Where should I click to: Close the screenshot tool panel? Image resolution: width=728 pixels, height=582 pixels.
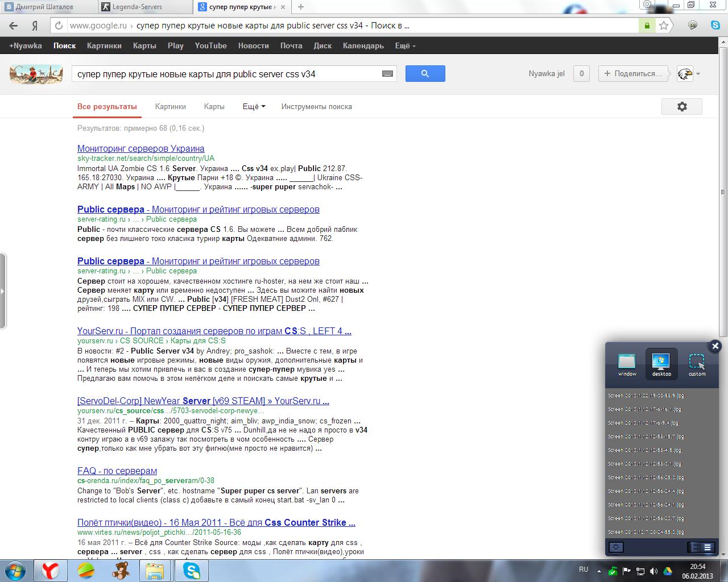[x=715, y=346]
